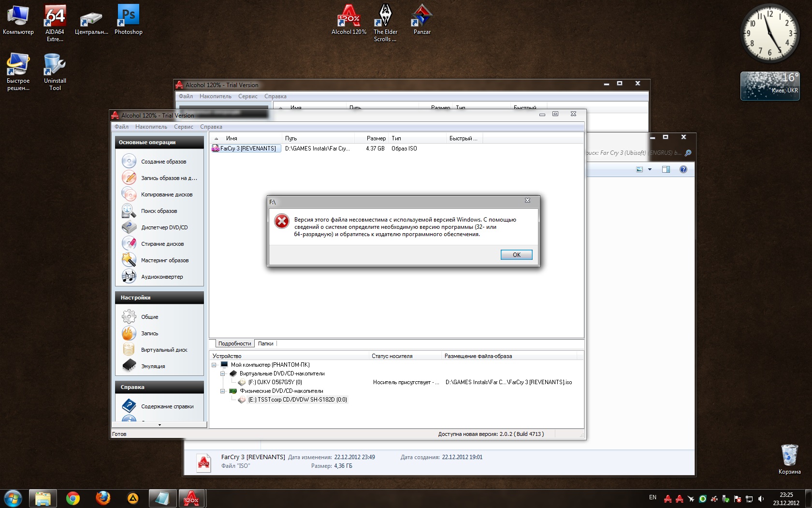Open the Компьютер desktop icon

(x=18, y=20)
